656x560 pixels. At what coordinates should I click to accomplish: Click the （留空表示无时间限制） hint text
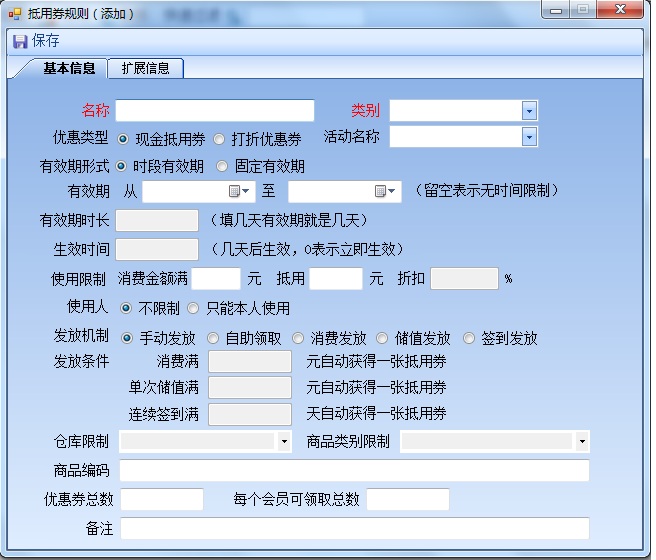pyautogui.click(x=487, y=191)
